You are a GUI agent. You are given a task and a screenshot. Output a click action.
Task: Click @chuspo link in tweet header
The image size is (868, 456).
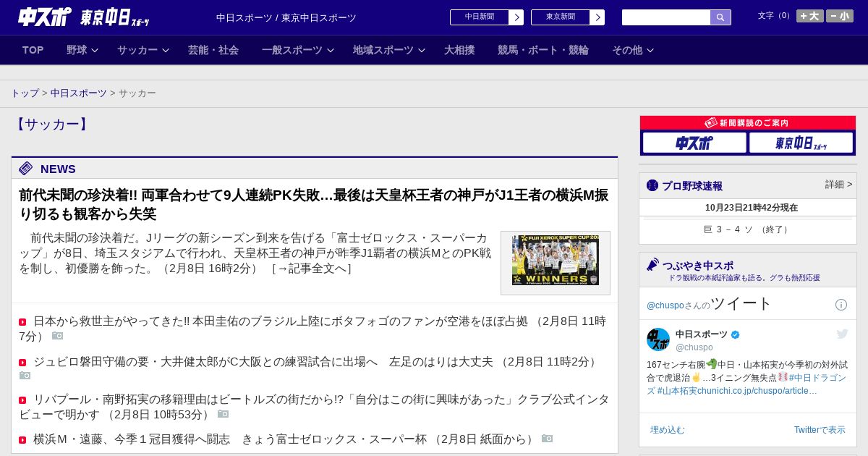[x=665, y=305]
